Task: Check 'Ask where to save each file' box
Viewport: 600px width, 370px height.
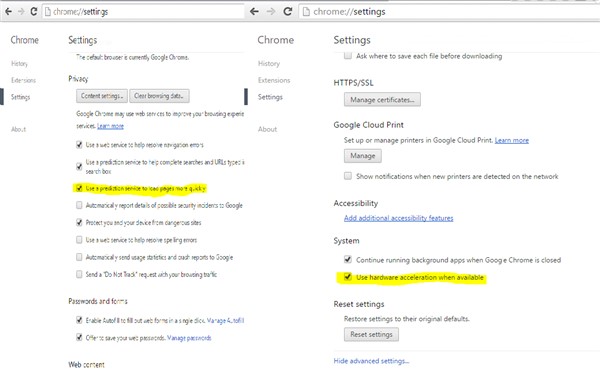Action: coord(347,55)
